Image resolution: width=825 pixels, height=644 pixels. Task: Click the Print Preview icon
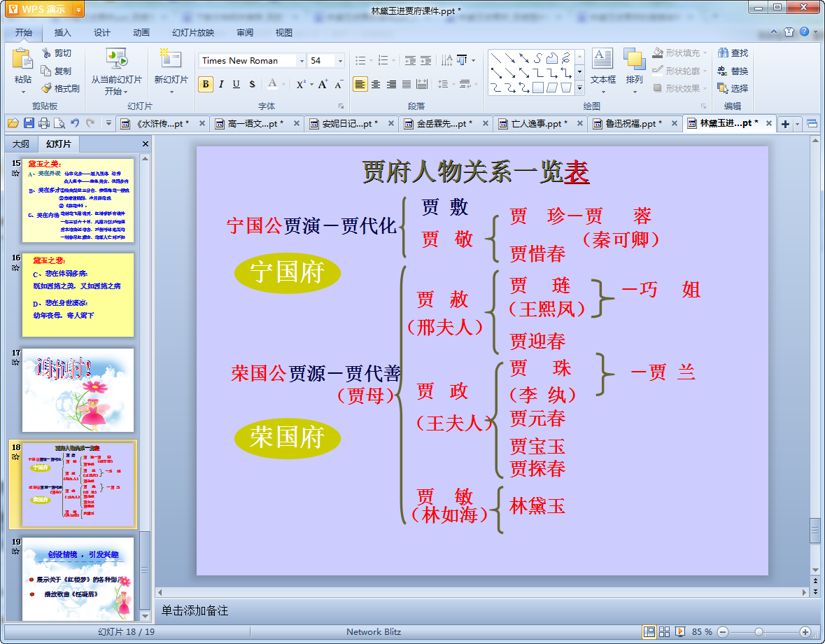point(59,123)
